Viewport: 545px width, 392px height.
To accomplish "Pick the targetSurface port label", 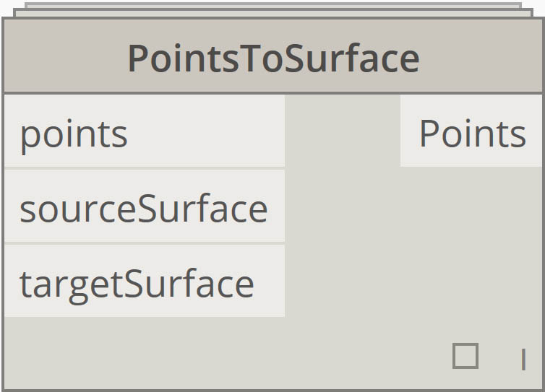I will pos(137,283).
